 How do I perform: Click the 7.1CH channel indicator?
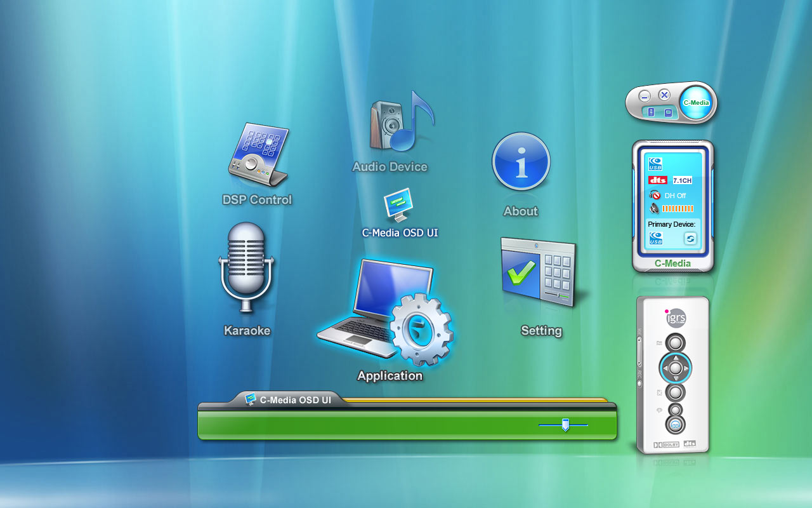(682, 180)
